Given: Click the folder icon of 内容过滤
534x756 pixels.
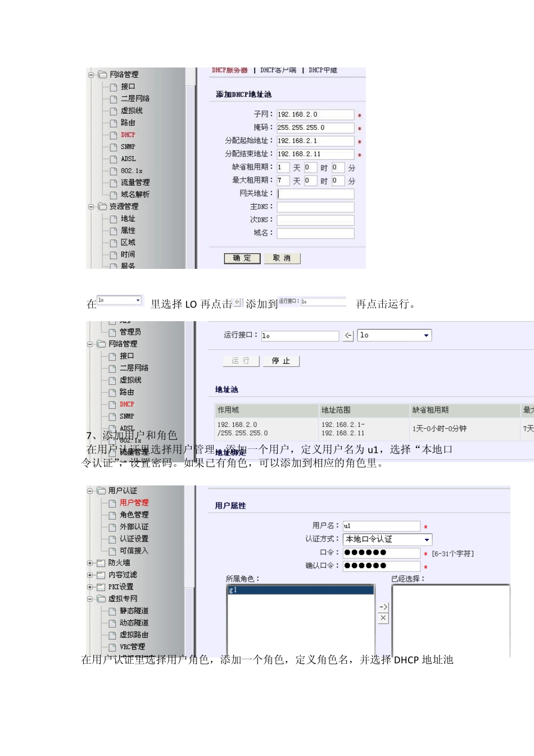Looking at the screenshot, I should coord(101,575).
